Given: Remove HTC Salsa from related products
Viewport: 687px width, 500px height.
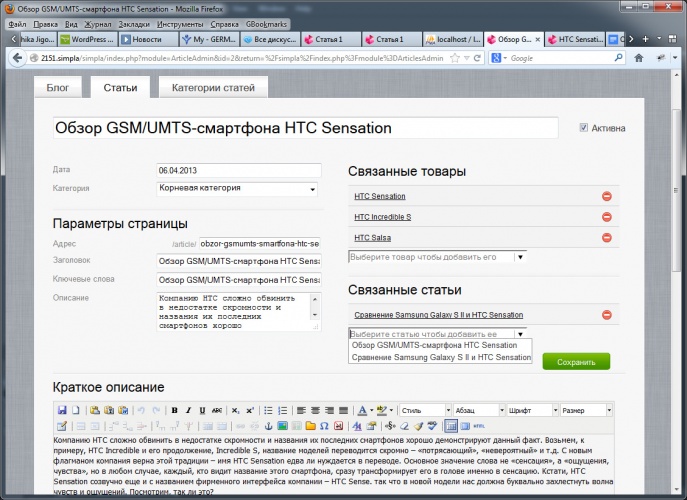Looking at the screenshot, I should pyautogui.click(x=607, y=238).
